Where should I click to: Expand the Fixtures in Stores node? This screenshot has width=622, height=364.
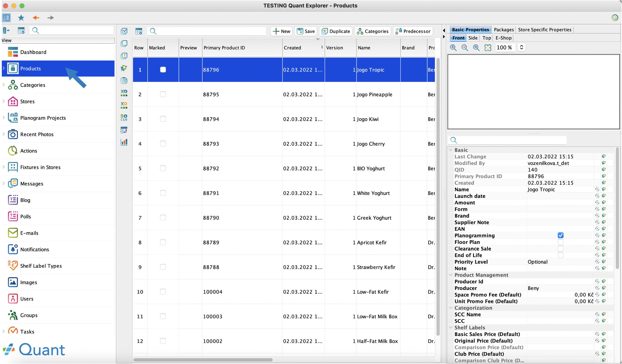4,167
